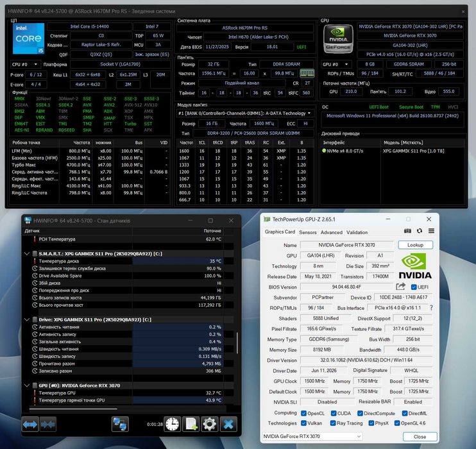Click the XPG GAMMIX S11 Pro [1.0 TB] drive row
The image size is (476, 449).
pos(393,151)
